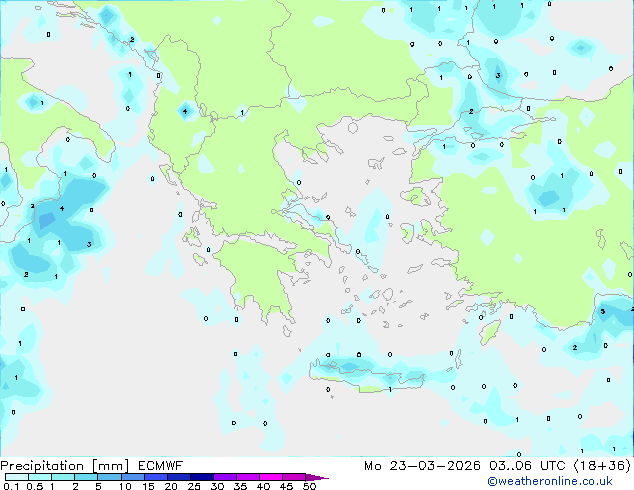Click the island of Crete on map
This screenshot has height=490, width=634.
(366, 374)
